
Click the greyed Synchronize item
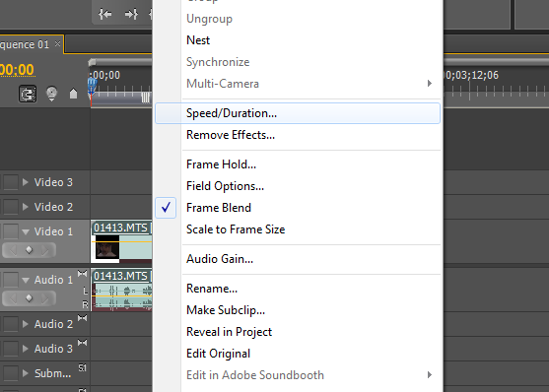click(298, 62)
